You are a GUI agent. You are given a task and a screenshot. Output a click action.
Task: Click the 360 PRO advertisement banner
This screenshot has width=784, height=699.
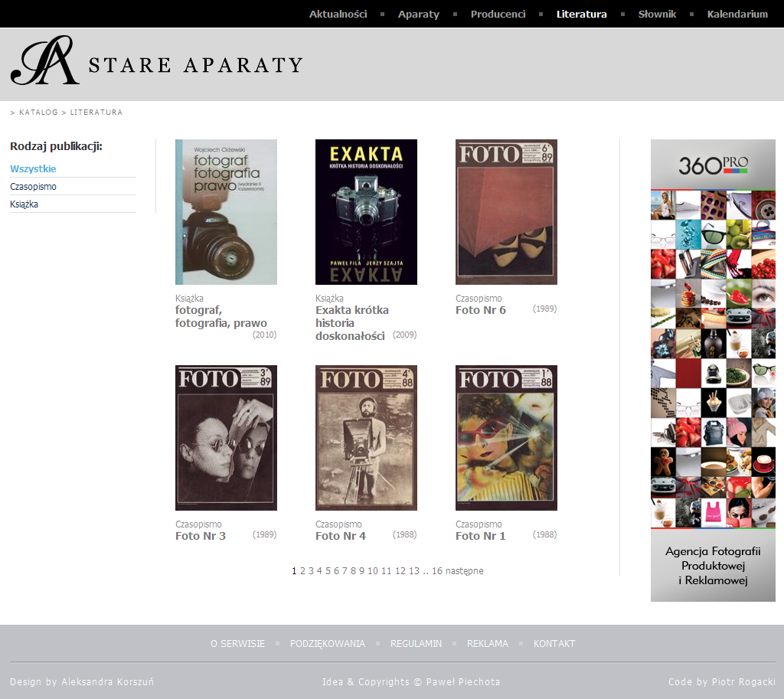(x=713, y=370)
